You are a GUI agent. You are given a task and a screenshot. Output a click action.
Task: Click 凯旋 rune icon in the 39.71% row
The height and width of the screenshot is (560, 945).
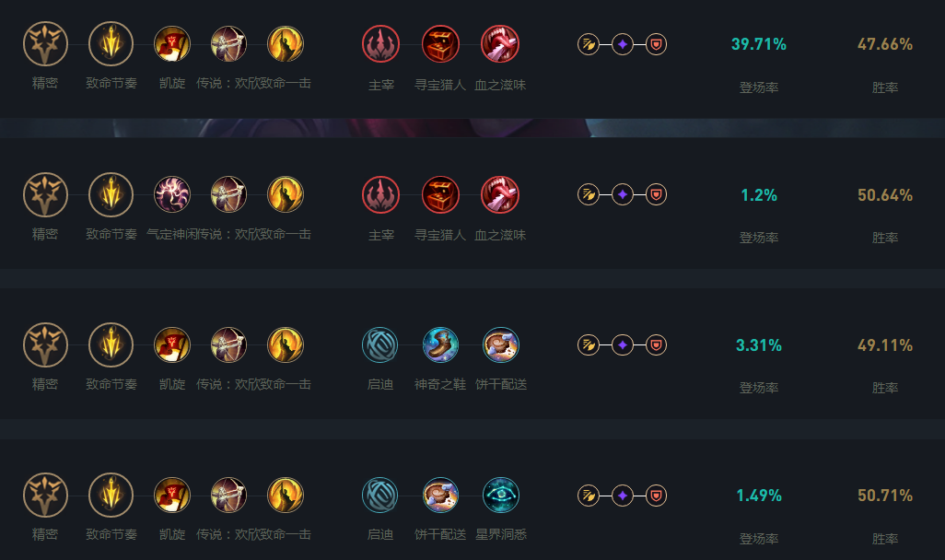click(172, 43)
